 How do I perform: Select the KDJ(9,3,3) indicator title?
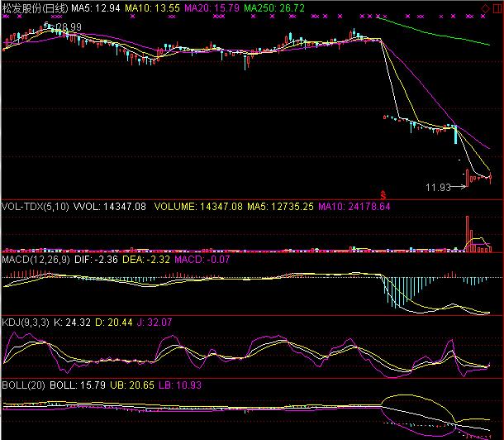(26, 323)
